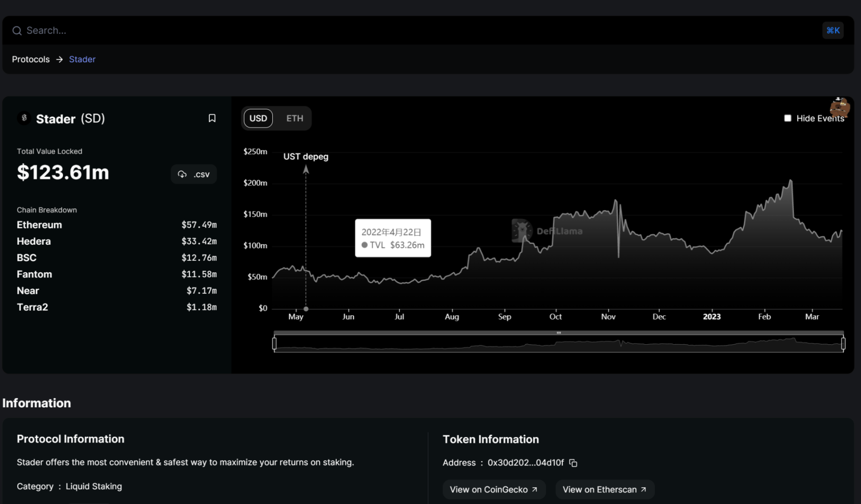Switch chart denomination to ETH
Viewport: 861px width, 504px height.
(294, 118)
